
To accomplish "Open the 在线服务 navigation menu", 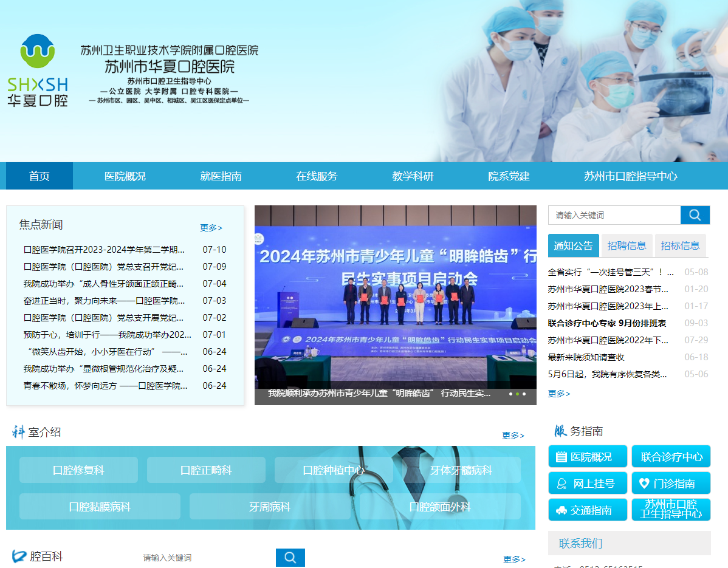I will tap(317, 176).
